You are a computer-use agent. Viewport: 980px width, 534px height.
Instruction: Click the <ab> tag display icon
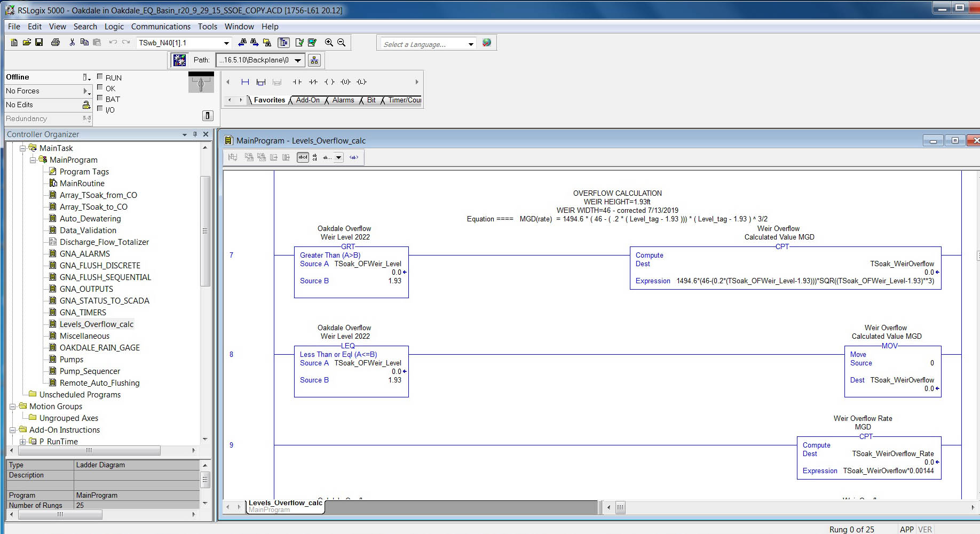[354, 157]
